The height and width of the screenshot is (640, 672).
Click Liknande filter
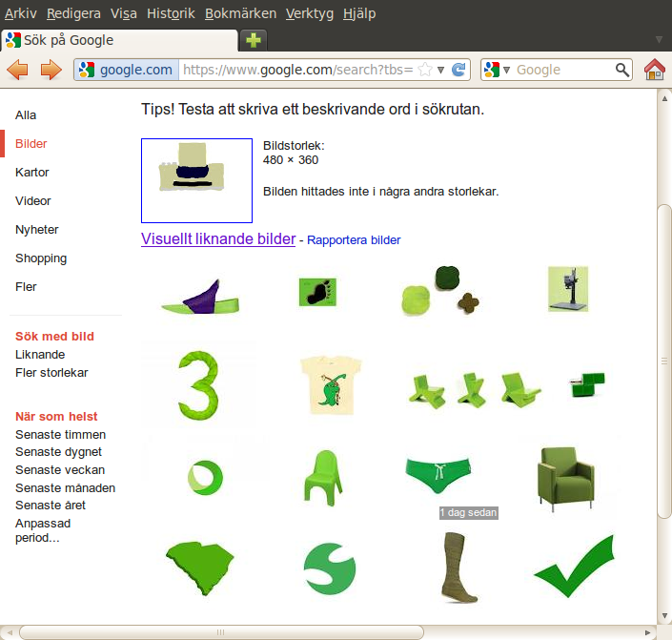pos(40,354)
